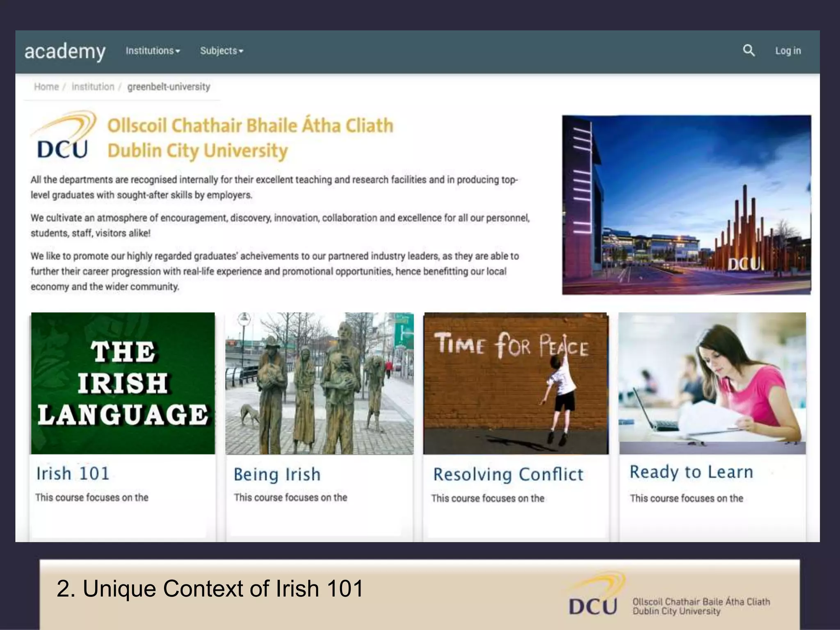Select the greenbelt-university breadcrumb text
Viewport: 840px width, 630px height.
[x=169, y=87]
